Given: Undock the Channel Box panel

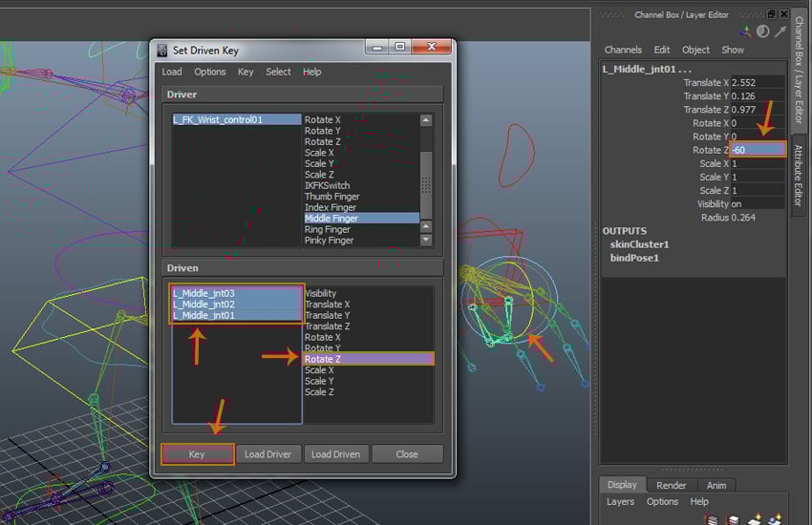Looking at the screenshot, I should coord(771,14).
